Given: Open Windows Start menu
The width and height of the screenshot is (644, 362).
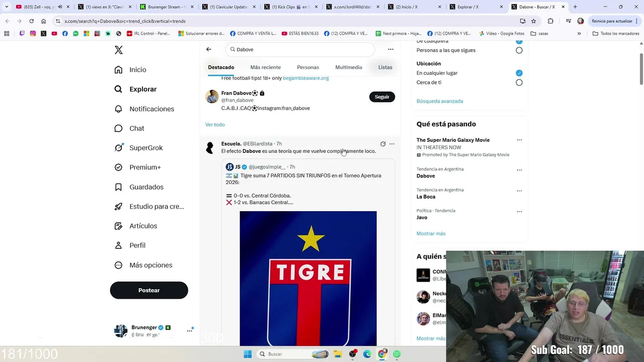Looking at the screenshot, I should 248,354.
